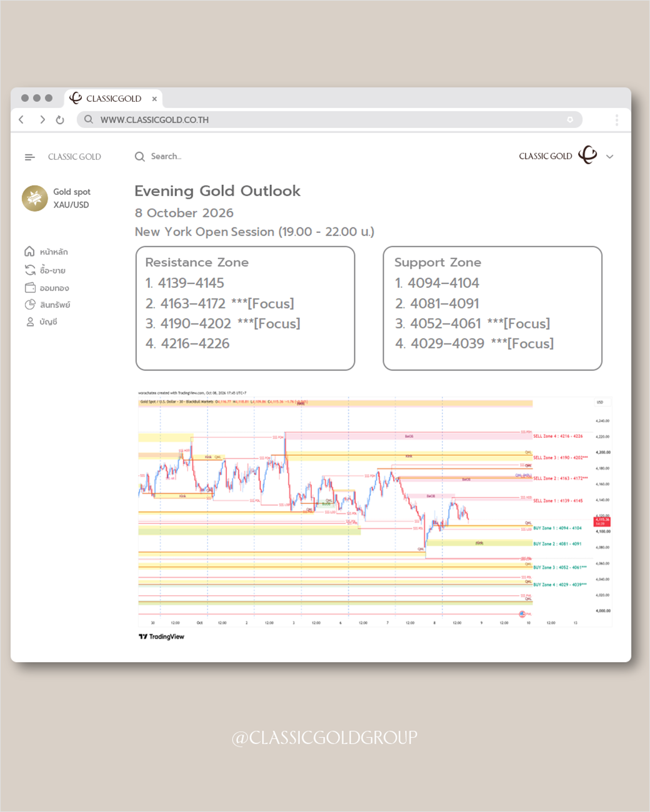
Task: Click the trade arrows icon beside ซื้อ-ขาย
Action: point(30,270)
